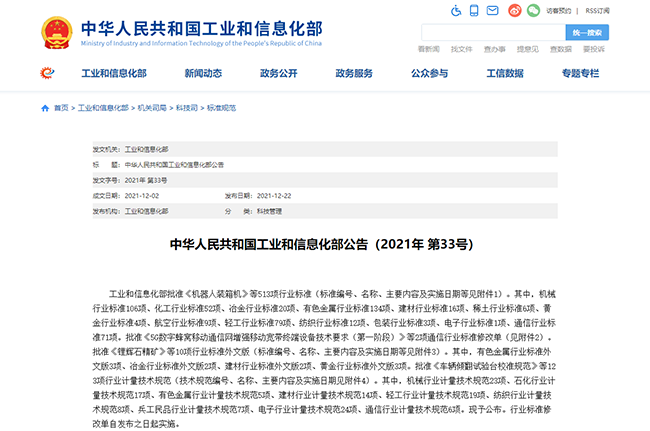This screenshot has height=431, width=650.
Task: Go to 政务服务 in the navigation bar
Action: (354, 73)
